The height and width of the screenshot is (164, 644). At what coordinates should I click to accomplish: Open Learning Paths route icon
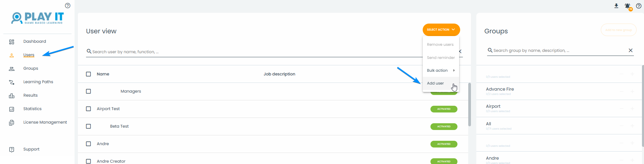tap(12, 82)
